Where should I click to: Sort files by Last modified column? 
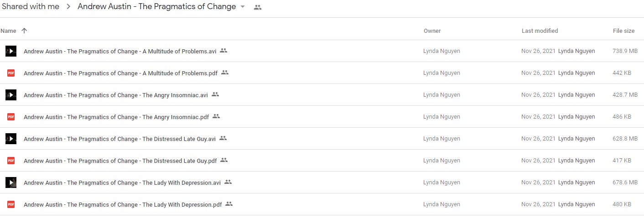click(x=540, y=31)
